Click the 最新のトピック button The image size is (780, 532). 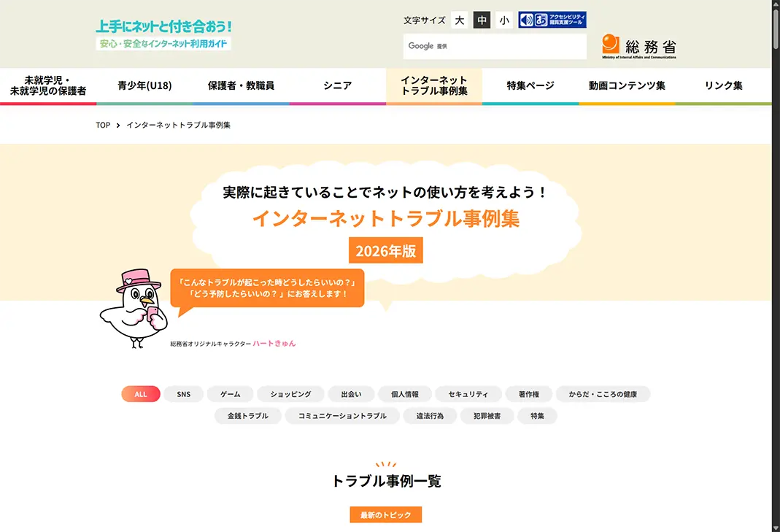[385, 515]
